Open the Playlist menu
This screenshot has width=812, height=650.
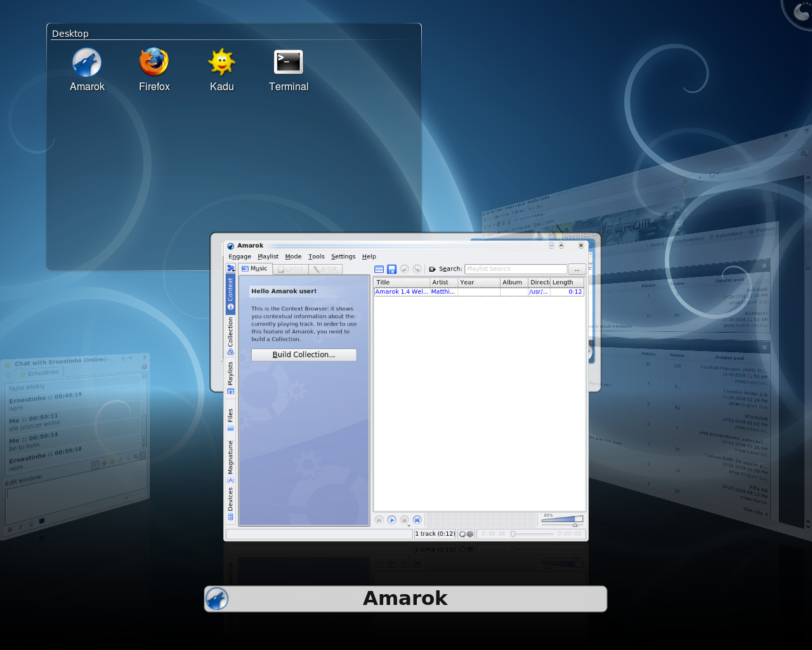[268, 256]
